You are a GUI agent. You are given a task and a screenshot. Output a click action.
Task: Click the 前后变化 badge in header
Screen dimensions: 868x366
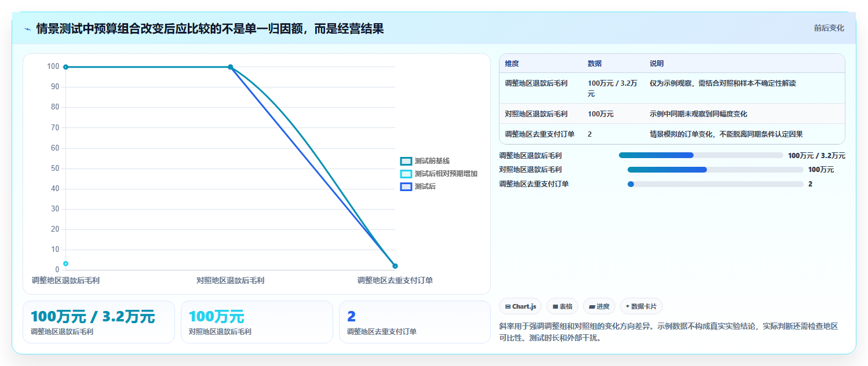(829, 28)
